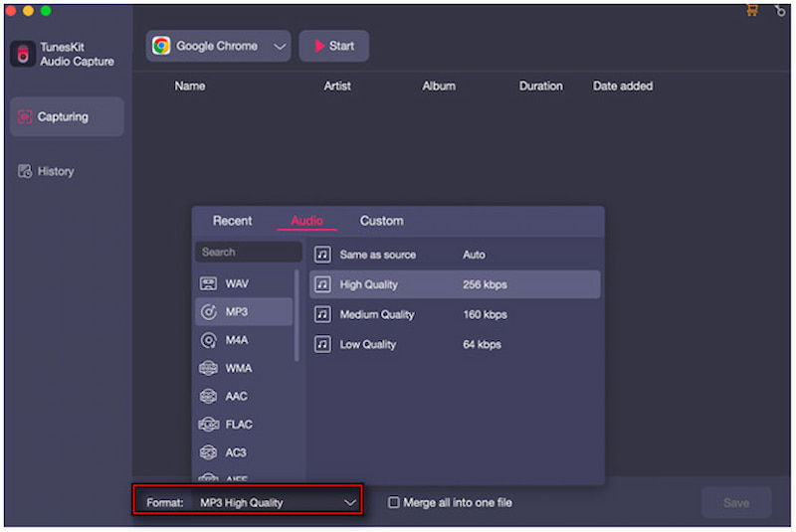Sort by Duration column header
Screen dimensions: 796x532
tap(540, 87)
